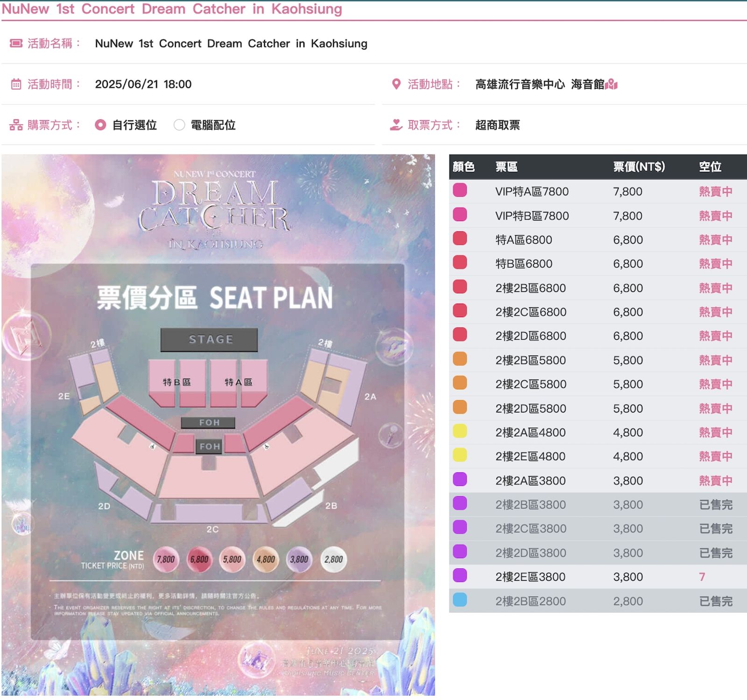The image size is (747, 700).
Task: Click the pink swatch for VIP特A區7800
Action: pyautogui.click(x=460, y=190)
